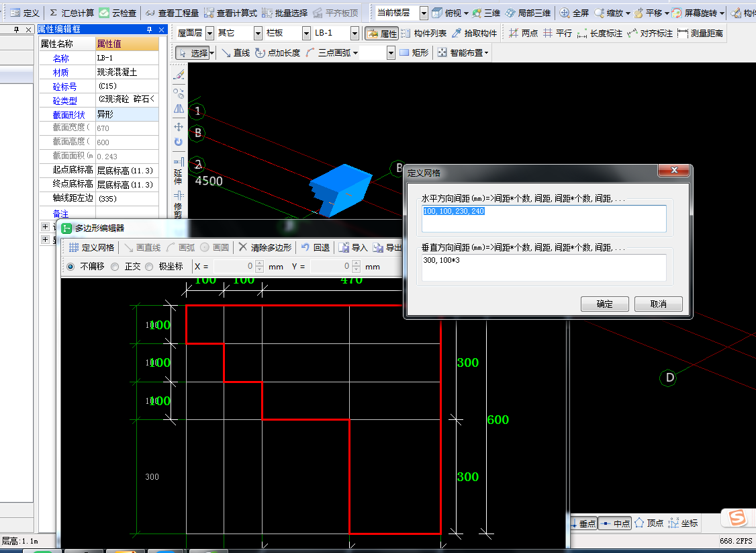Open 屏幕旋转 screen rotation menu
The width and height of the screenshot is (756, 553).
pos(698,13)
